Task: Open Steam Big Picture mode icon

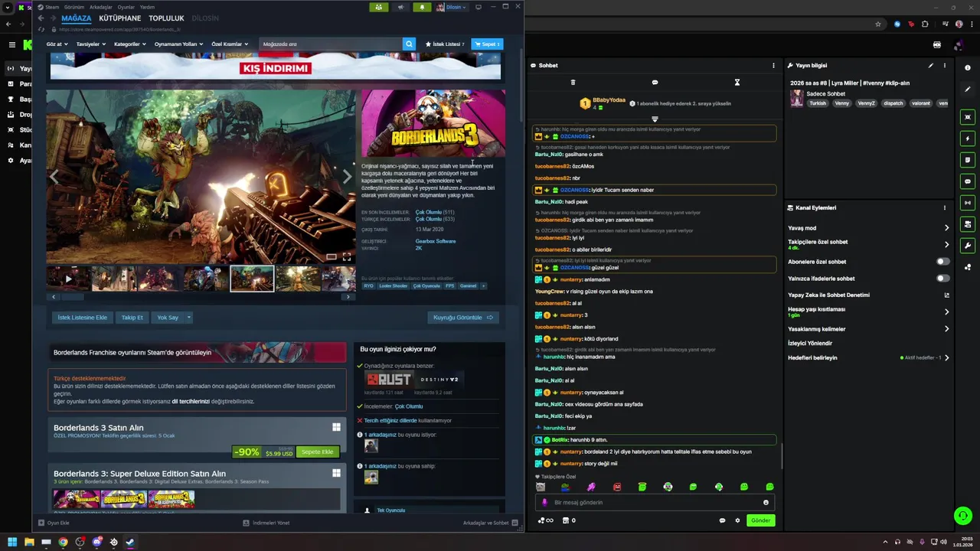Action: click(479, 7)
